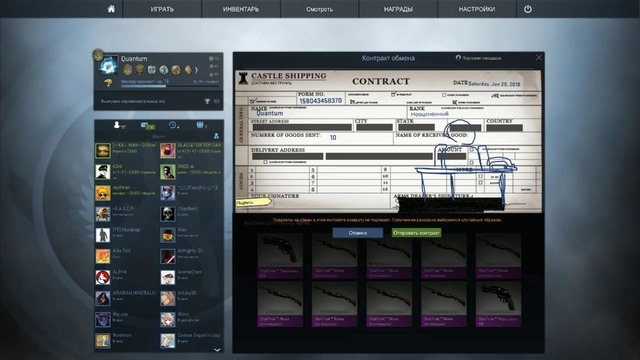Viewport: 640px width, 360px height.
Task: Open friend Big Joy entry
Action: tap(126, 320)
